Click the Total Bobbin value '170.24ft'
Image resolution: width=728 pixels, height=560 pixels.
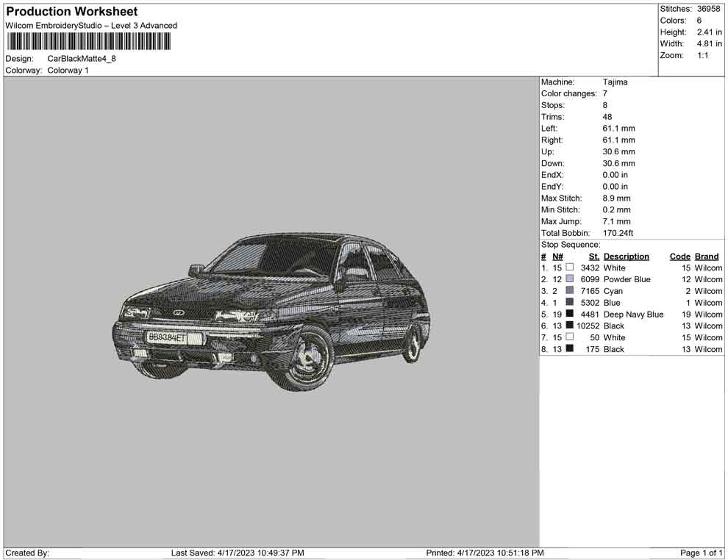point(618,233)
